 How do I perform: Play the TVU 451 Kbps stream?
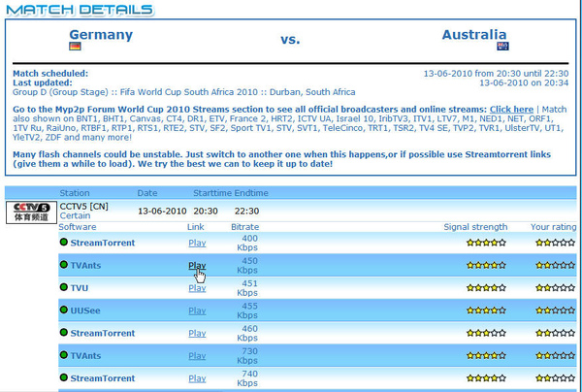click(197, 288)
